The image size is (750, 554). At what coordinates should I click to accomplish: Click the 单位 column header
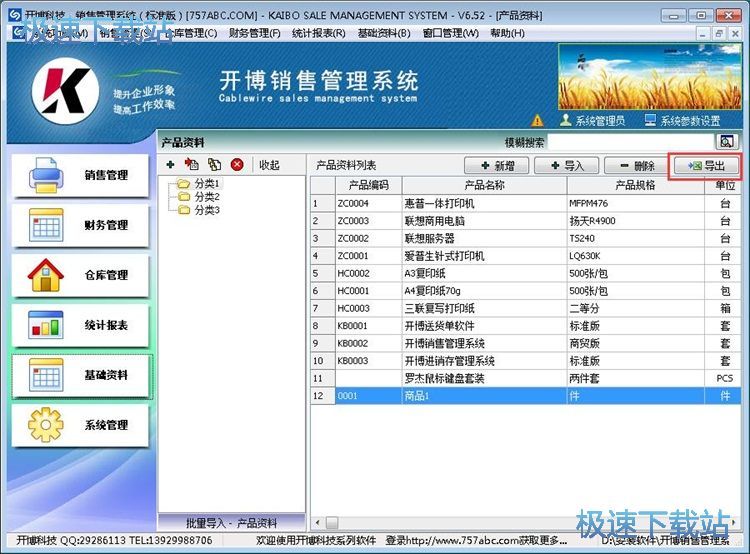click(x=724, y=185)
